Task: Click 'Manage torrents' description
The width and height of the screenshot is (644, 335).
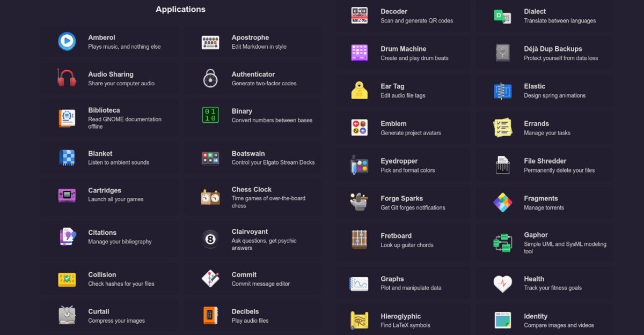Action: point(544,208)
